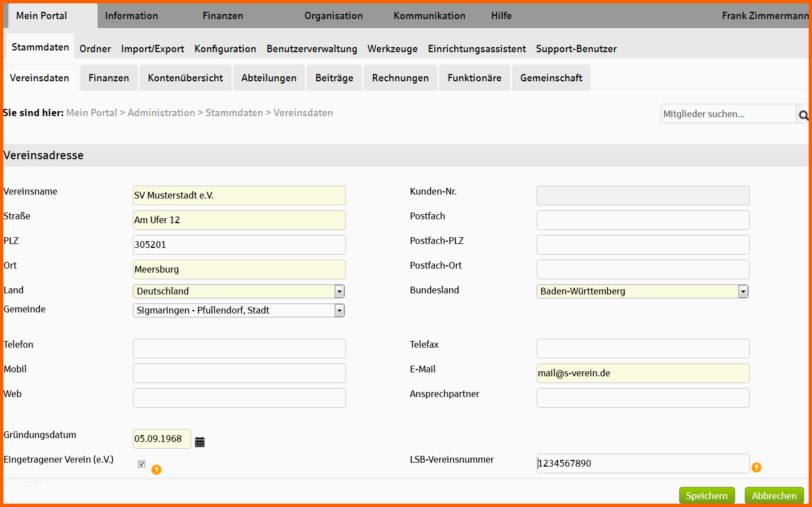This screenshot has height=507, width=812.
Task: Select the Vereinsdaten tab
Action: click(40, 78)
